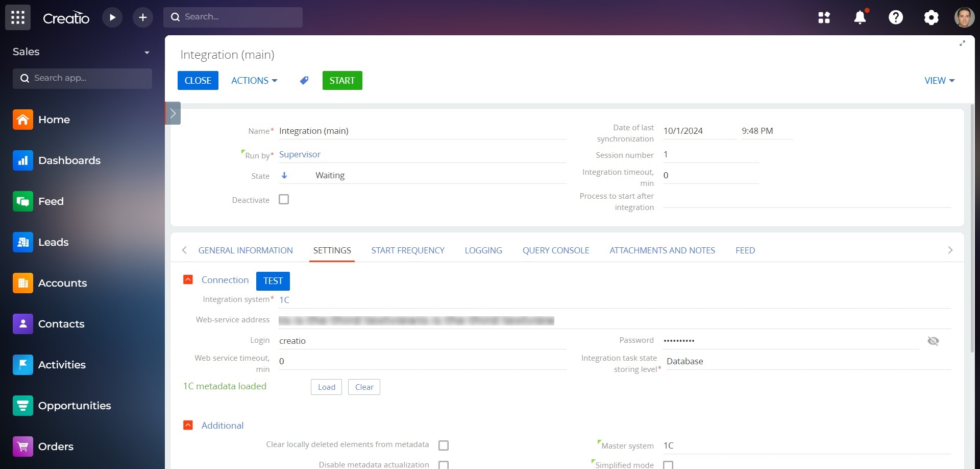Screen dimensions: 980x469
Task: Click the Name field Integration (main)
Action: coord(423,131)
